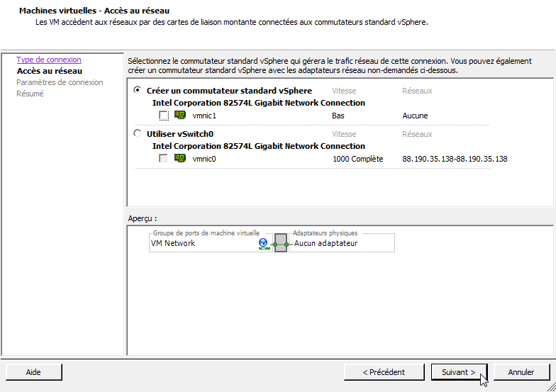Click the 88.190.35.138 network range

[455, 159]
